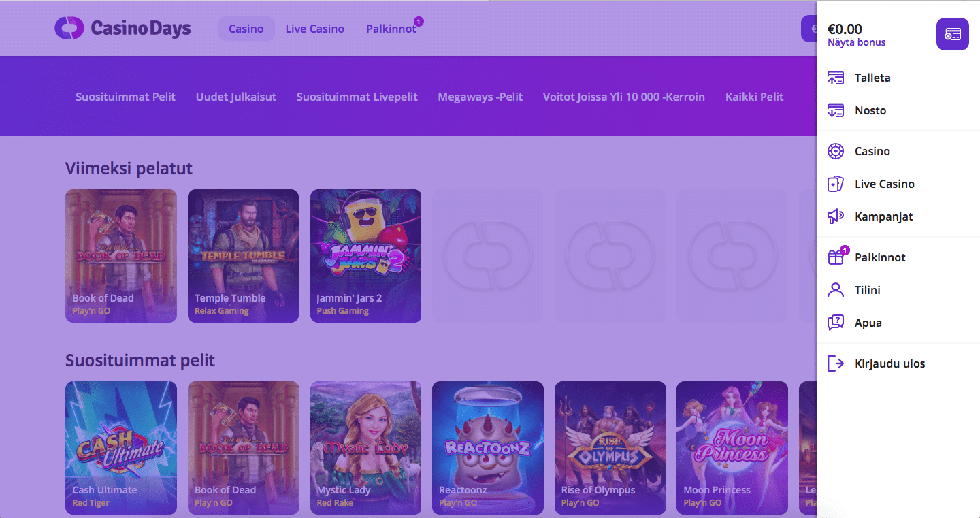Click the CasinoDays wordmark text
Viewport: 980px width, 518px height.
[x=141, y=28]
